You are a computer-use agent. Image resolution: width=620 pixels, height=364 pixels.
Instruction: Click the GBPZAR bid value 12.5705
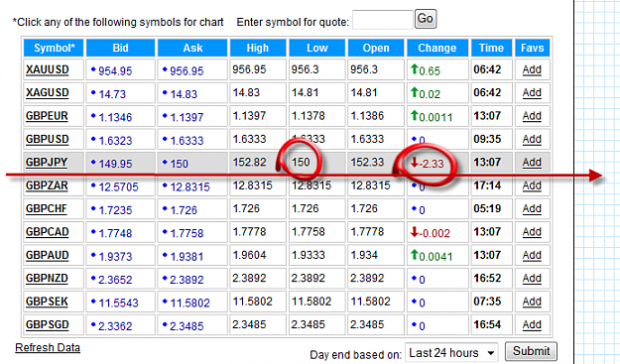click(118, 186)
